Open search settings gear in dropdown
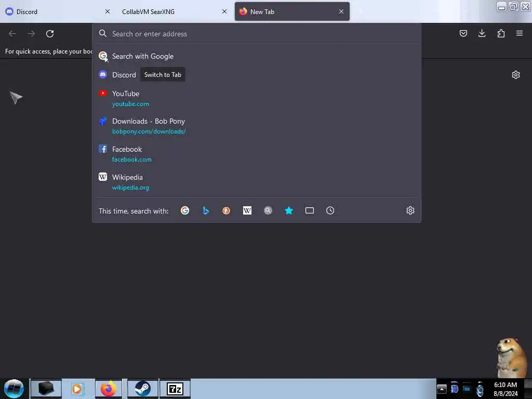 pos(410,211)
